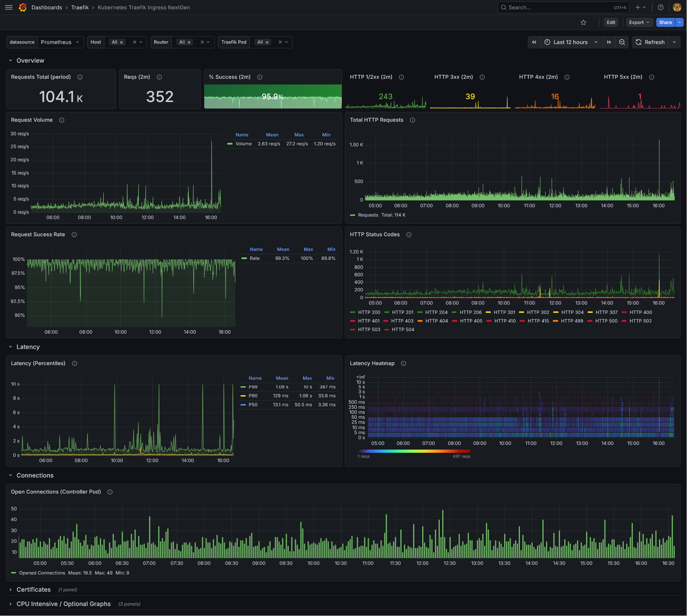Click the Rate series color swatch
Screen dimensions: 687x616
[244, 258]
